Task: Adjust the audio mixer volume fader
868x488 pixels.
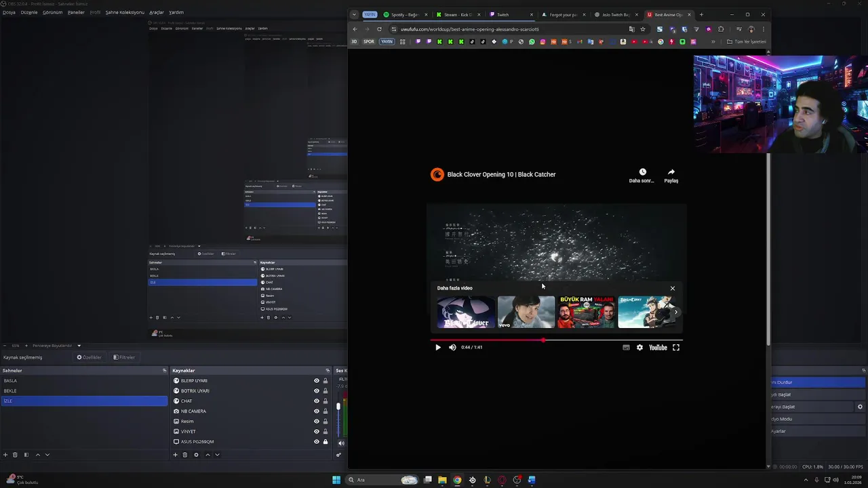Action: [x=338, y=407]
